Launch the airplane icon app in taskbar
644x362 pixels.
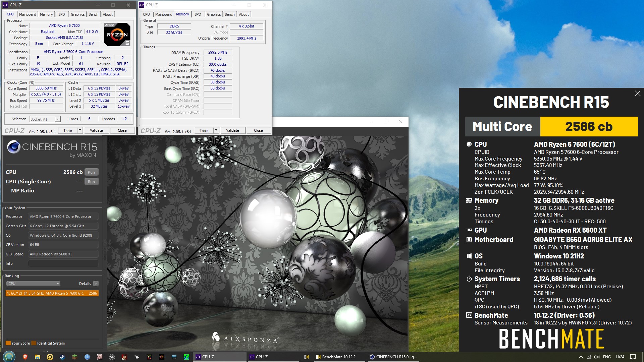(x=137, y=357)
